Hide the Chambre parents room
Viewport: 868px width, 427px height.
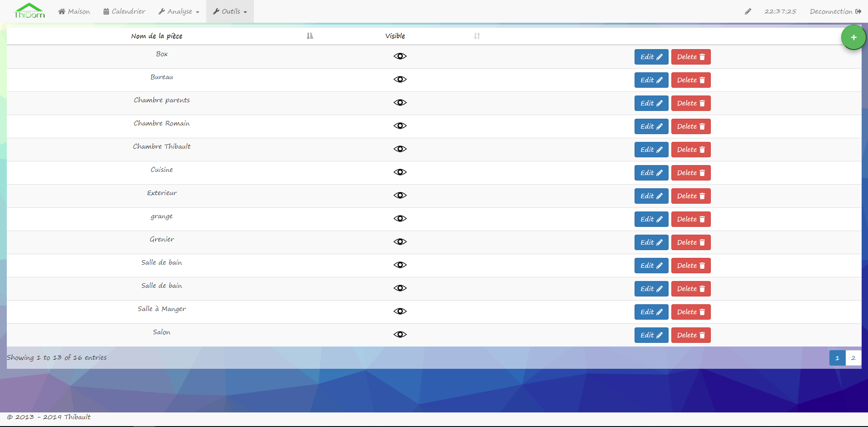400,102
